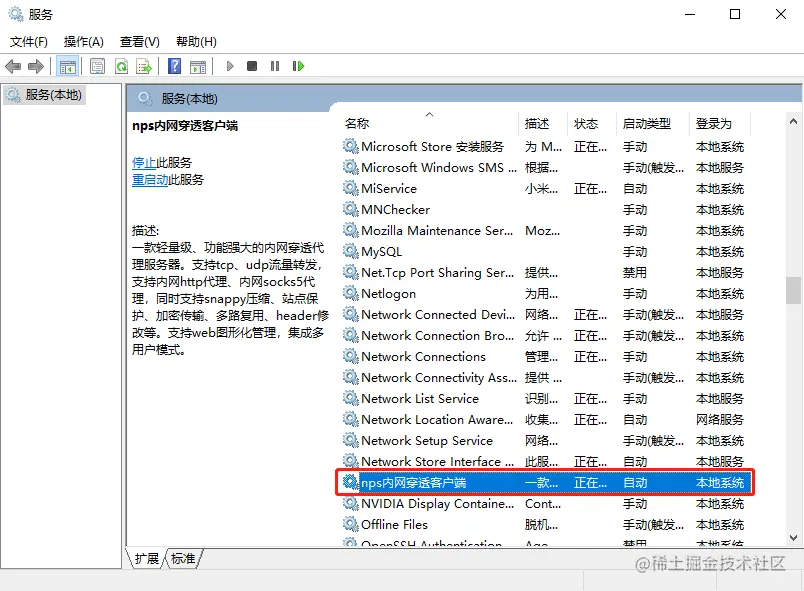Click the scrollbar down arrow

[x=793, y=538]
